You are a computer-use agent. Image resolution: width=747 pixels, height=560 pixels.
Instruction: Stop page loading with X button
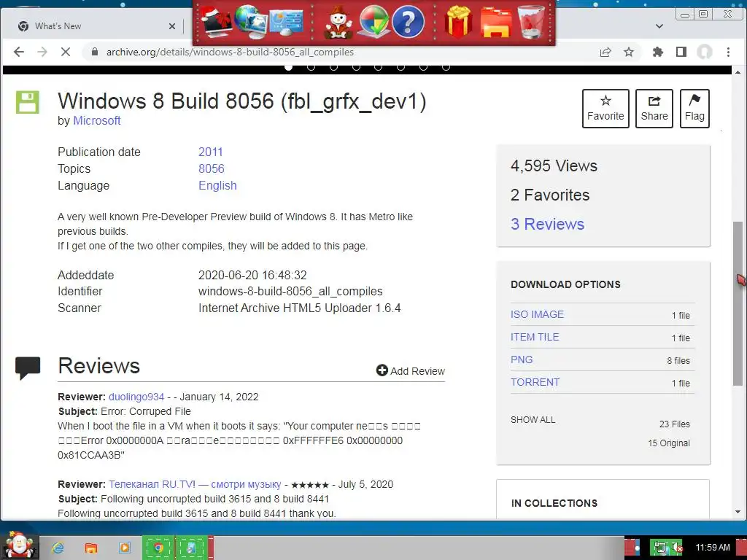[x=65, y=52]
